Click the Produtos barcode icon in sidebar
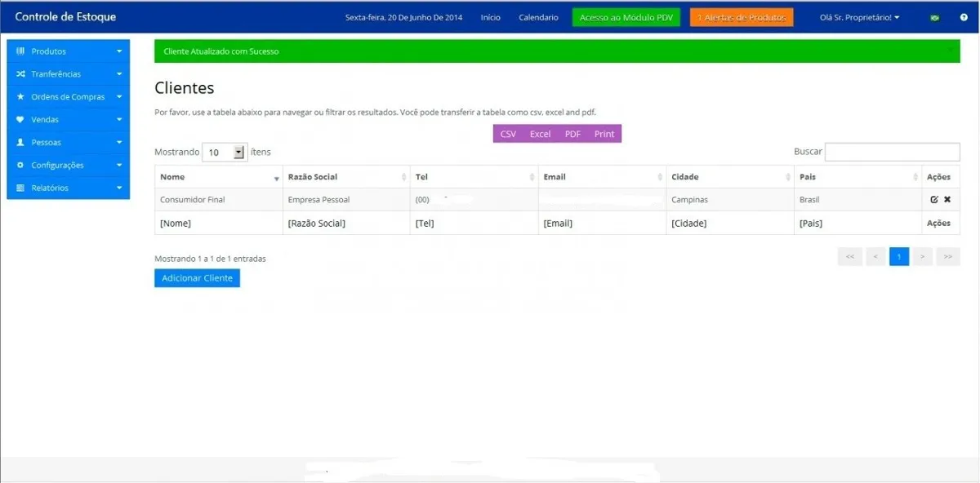The image size is (980, 483). 20,51
